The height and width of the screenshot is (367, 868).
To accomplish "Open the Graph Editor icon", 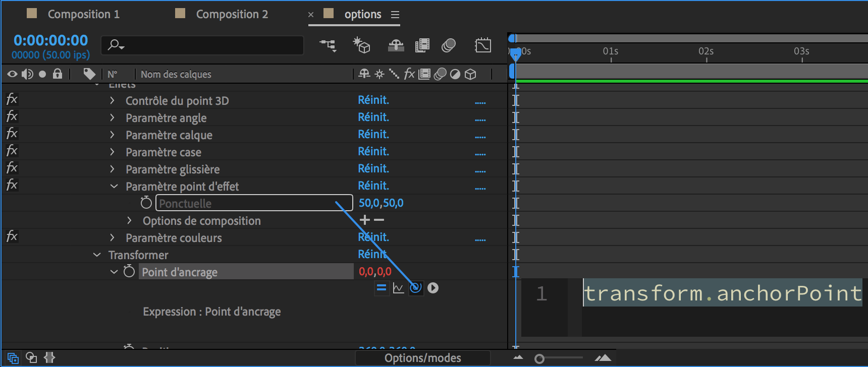I will [x=483, y=45].
